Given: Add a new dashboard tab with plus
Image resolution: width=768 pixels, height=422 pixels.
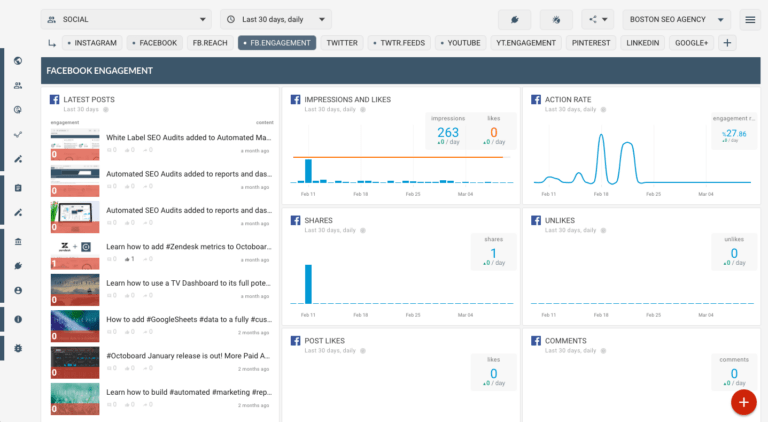Looking at the screenshot, I should click(x=727, y=43).
